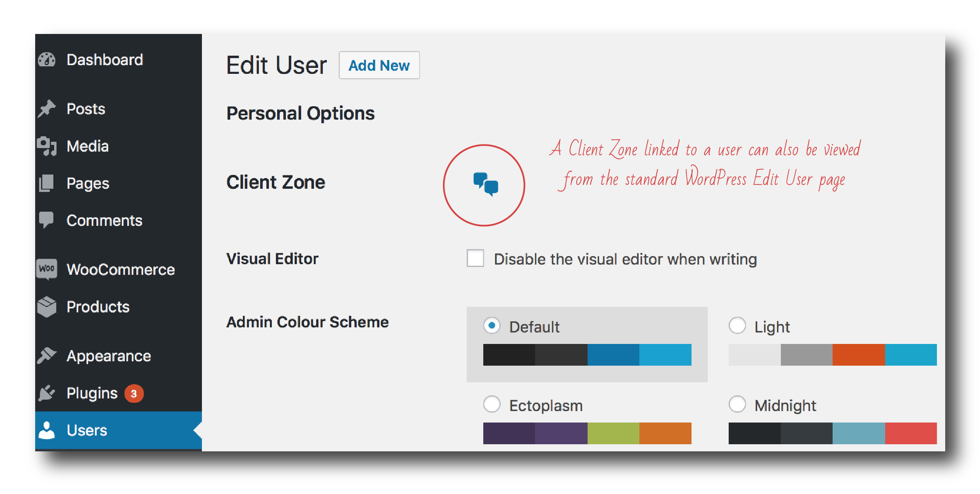Select the Default colour scheme radio
Viewport: 980px width, 494px height.
[492, 326]
